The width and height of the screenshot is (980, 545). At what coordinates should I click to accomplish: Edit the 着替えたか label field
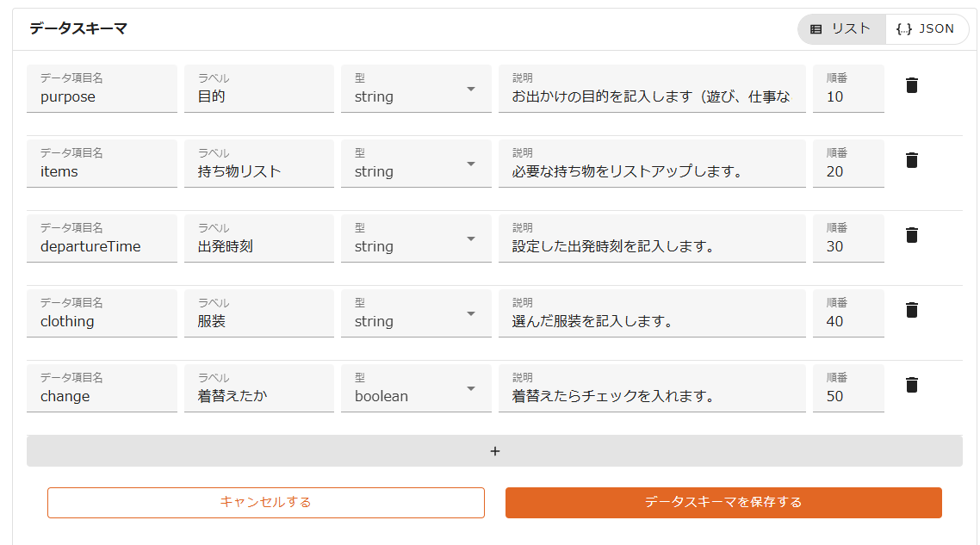258,396
